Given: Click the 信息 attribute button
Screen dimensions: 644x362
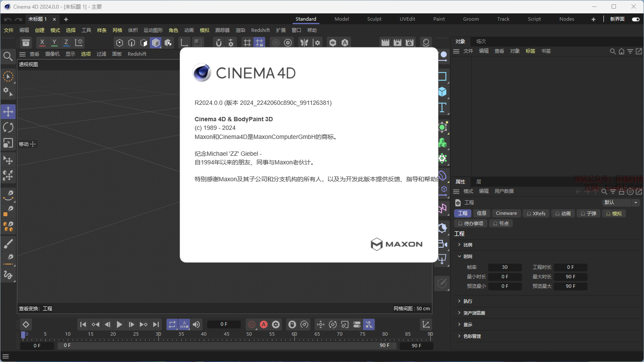Looking at the screenshot, I should click(x=481, y=213).
